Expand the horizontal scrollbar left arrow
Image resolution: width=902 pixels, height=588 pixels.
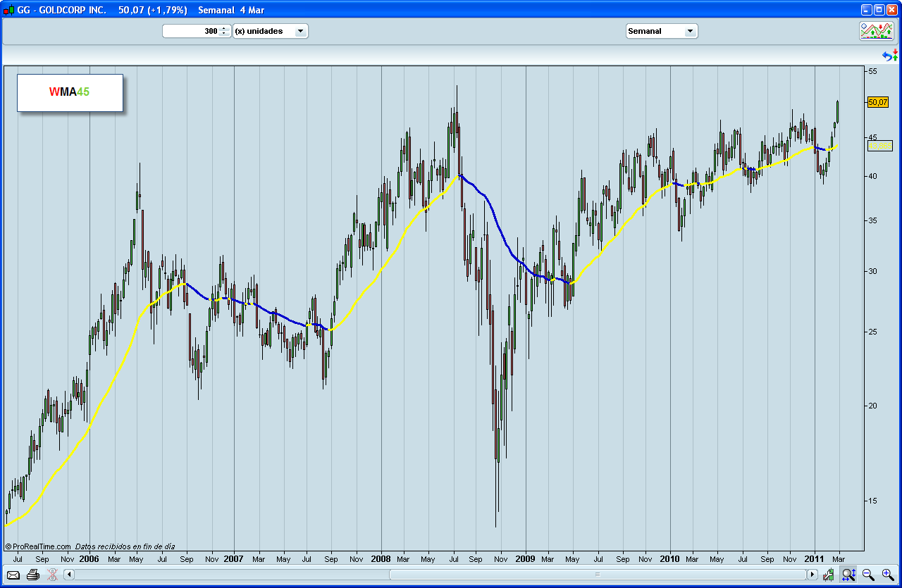click(68, 575)
